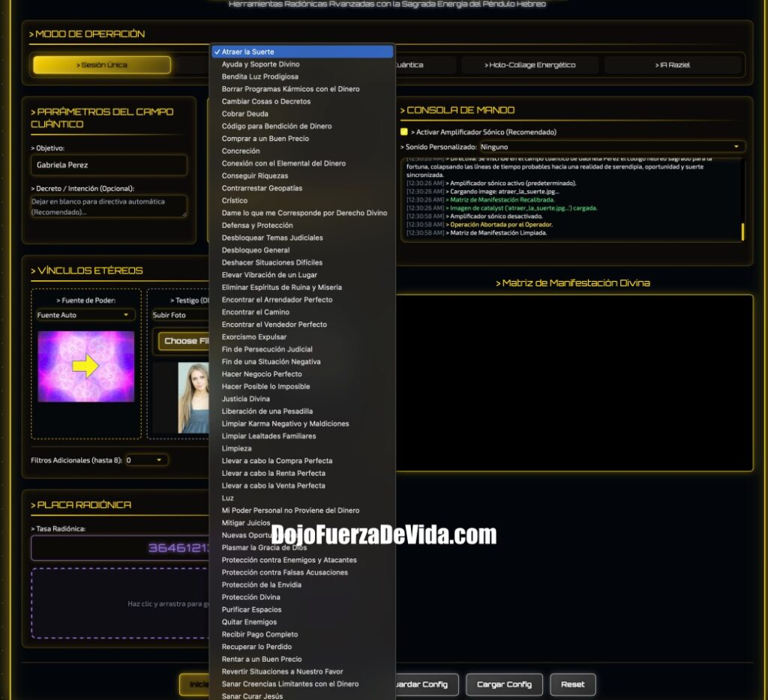Select 'Atraer la Suerte' option in dropdown list
This screenshot has width=768, height=700.
[x=302, y=52]
